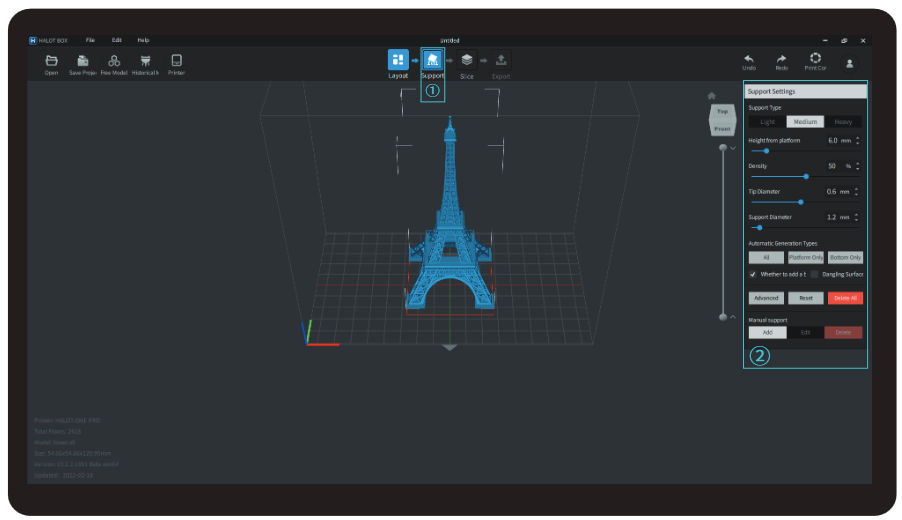This screenshot has height=520, width=902.
Task: Choose Bottom Only generation type
Action: [846, 258]
